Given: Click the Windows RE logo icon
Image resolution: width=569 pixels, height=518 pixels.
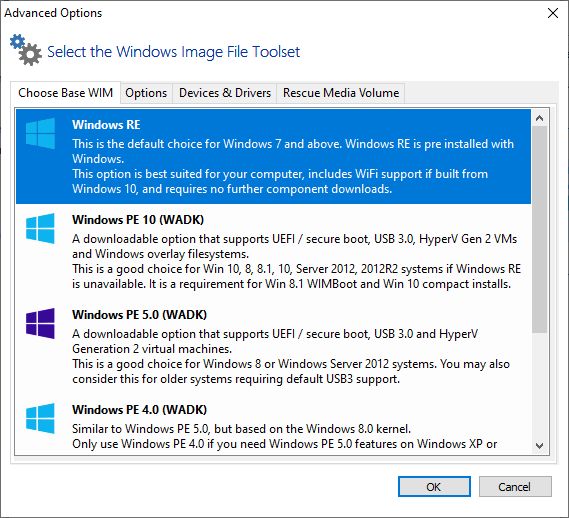Looking at the screenshot, I should [40, 133].
